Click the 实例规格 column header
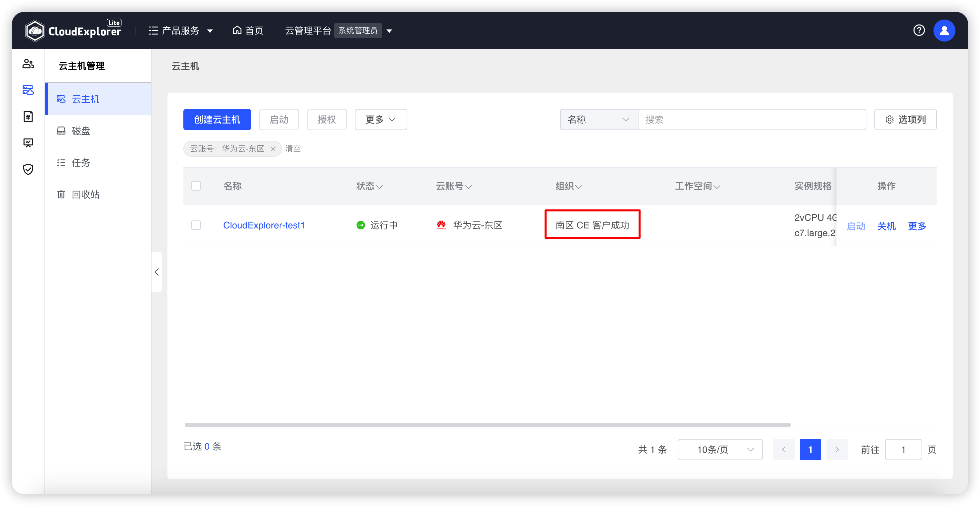980x506 pixels. [813, 186]
